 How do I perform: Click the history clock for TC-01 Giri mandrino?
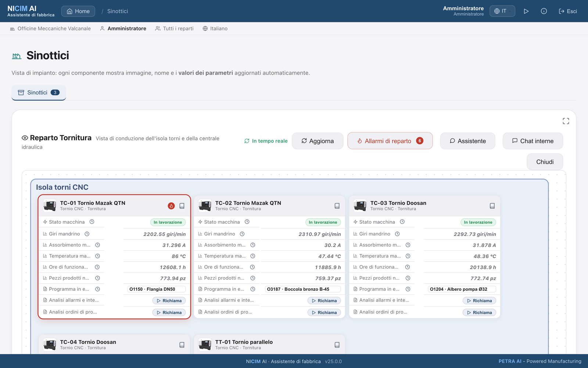pos(87,234)
